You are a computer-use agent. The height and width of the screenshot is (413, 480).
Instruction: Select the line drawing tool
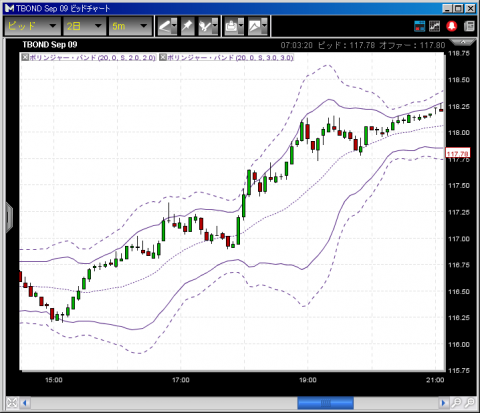point(164,26)
